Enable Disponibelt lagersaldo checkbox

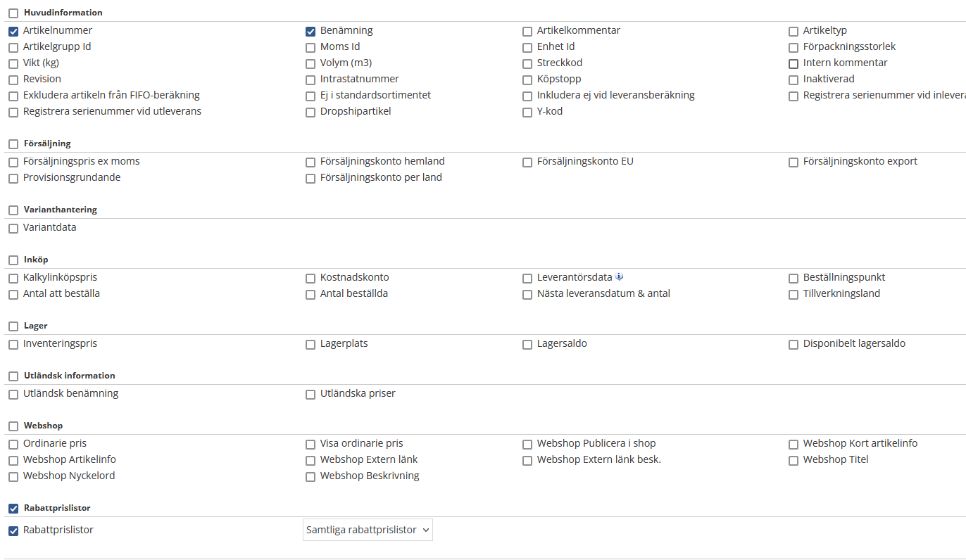[x=793, y=345]
